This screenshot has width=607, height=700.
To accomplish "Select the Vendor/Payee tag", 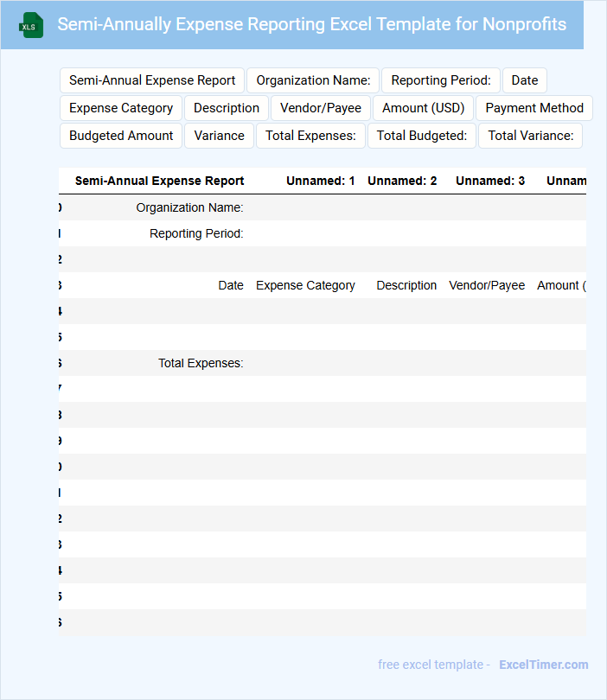I will pyautogui.click(x=321, y=108).
